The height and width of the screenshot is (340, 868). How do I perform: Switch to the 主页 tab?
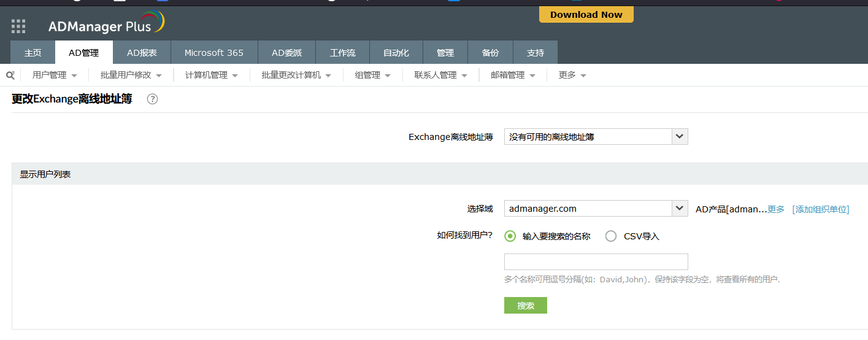point(33,53)
